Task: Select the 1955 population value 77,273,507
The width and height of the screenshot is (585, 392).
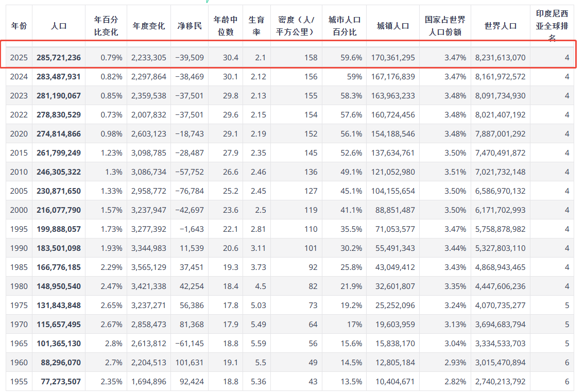Action: pyautogui.click(x=59, y=382)
